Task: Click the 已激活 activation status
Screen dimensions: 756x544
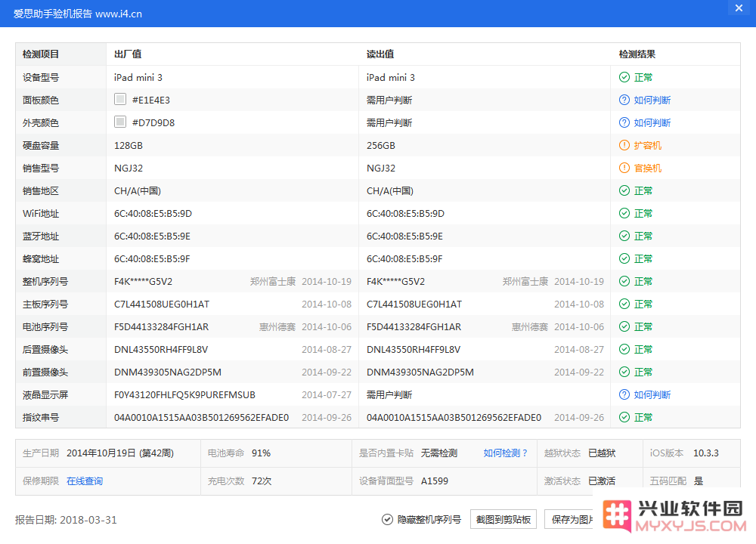Action: (602, 481)
